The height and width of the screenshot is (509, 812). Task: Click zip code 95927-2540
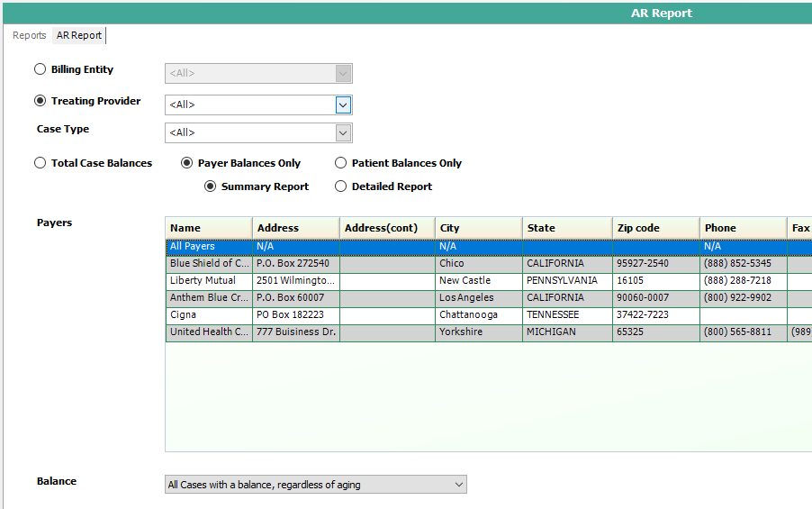[655, 264]
